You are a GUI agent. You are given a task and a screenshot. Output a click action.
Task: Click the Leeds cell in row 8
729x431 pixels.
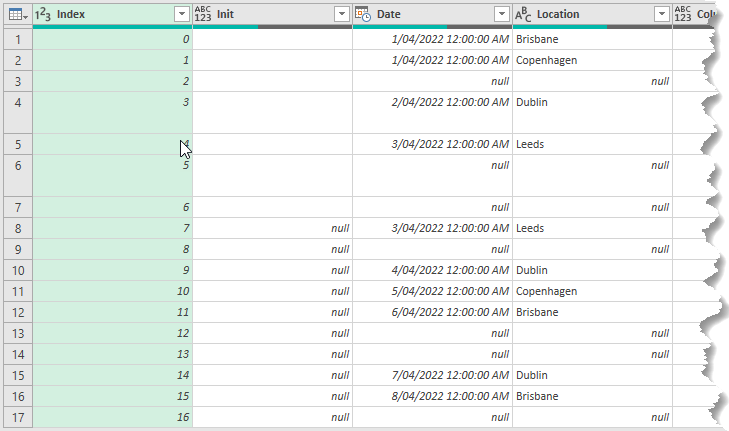pyautogui.click(x=592, y=228)
